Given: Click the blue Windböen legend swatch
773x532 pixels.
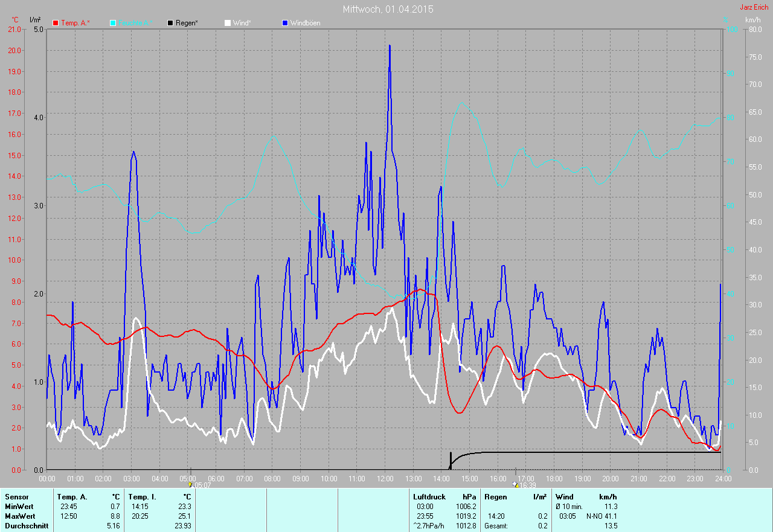Looking at the screenshot, I should tap(285, 23).
